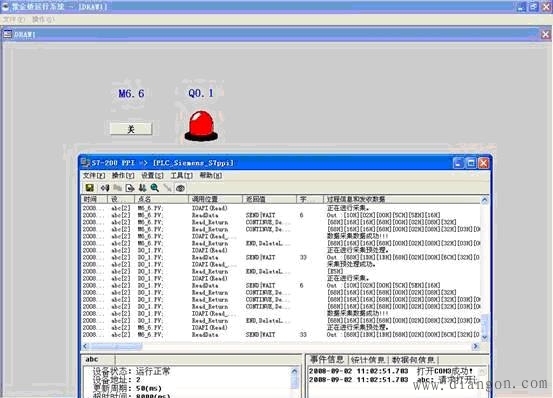Click log list scroll down arrow
This screenshot has height=398, width=553.
coord(485,337)
